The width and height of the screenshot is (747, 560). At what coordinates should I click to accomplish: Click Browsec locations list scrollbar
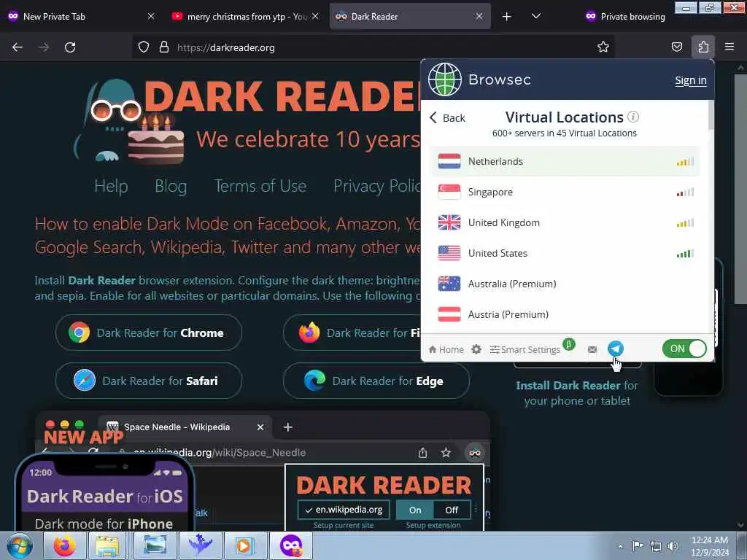[711, 115]
